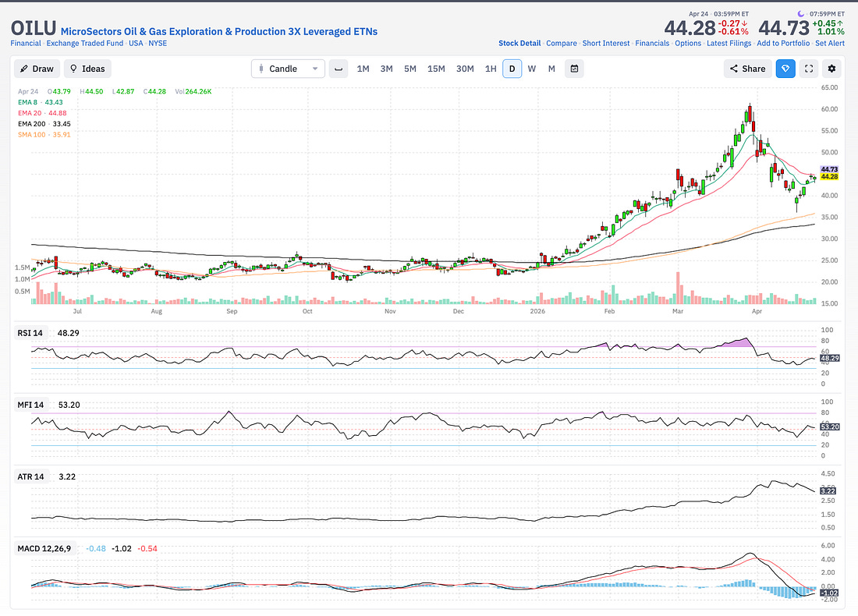858x616 pixels.
Task: Select the 30M timeframe
Action: pos(465,69)
